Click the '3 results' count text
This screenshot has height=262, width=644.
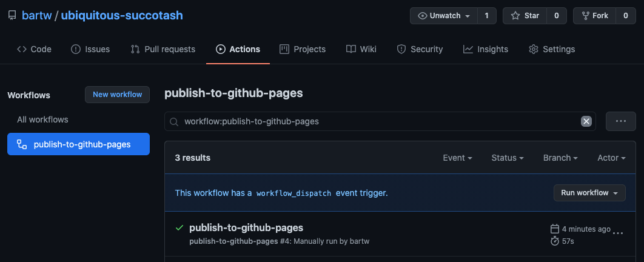coord(193,158)
